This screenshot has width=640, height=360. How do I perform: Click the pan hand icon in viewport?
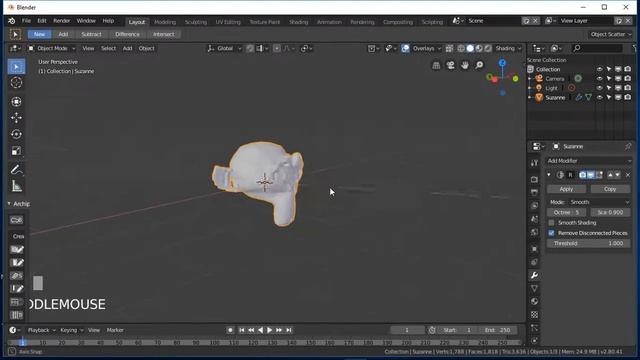pos(465,65)
